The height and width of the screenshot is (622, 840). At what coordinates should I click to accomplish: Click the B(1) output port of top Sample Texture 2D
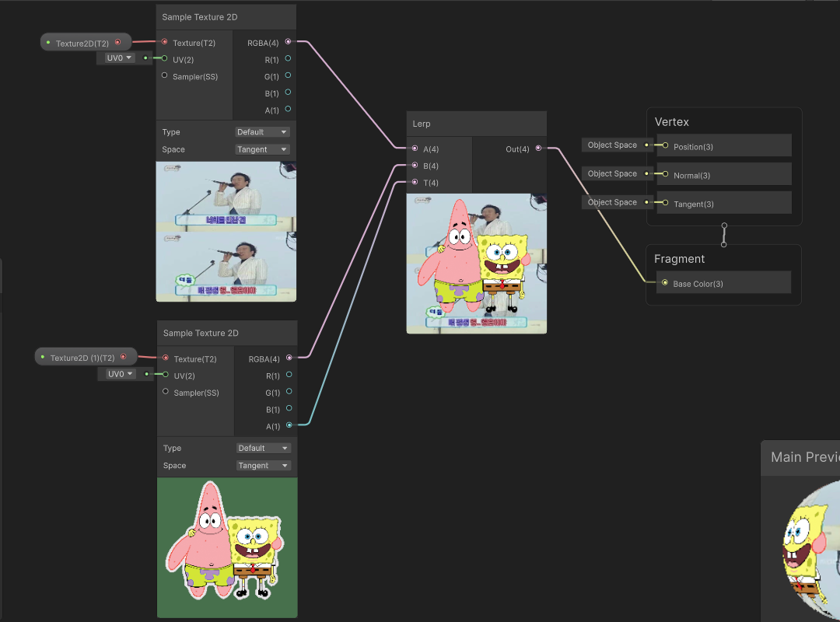289,93
